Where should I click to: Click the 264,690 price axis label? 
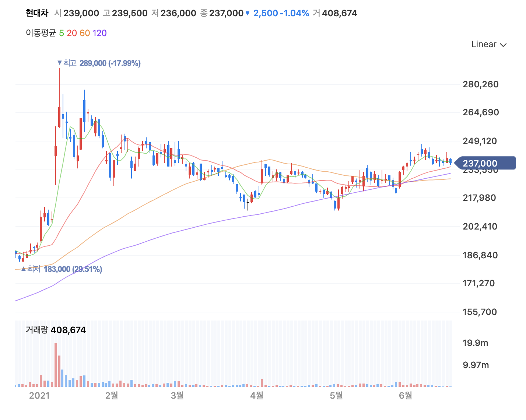coord(481,112)
